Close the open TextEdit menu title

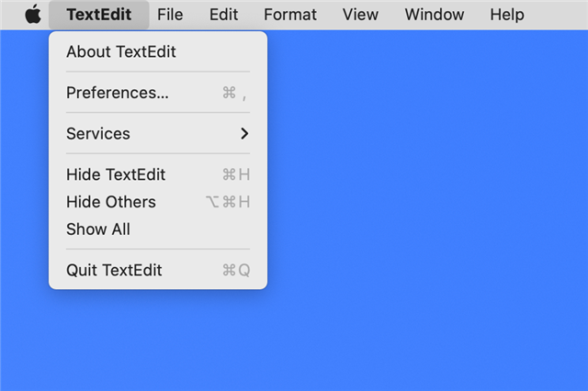coord(99,15)
